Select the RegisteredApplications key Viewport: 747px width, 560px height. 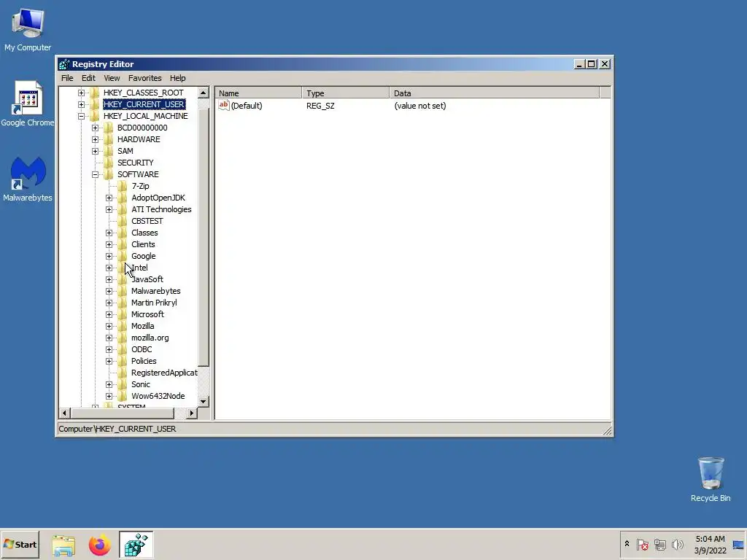pyautogui.click(x=164, y=373)
